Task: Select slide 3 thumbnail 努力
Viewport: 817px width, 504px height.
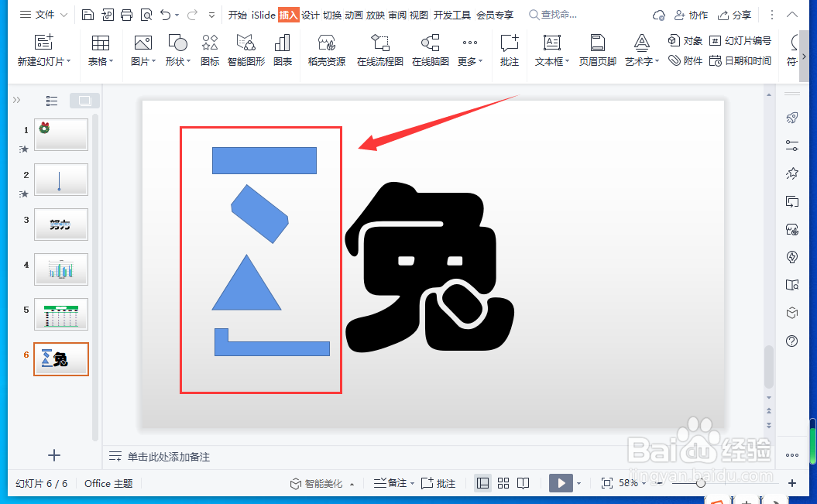Action: tap(61, 225)
